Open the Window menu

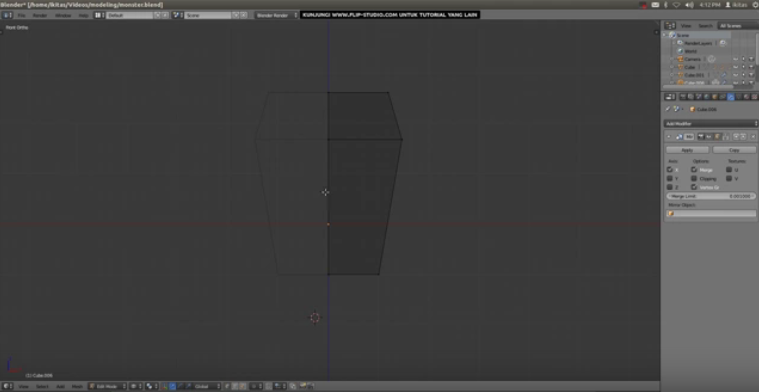(x=62, y=15)
